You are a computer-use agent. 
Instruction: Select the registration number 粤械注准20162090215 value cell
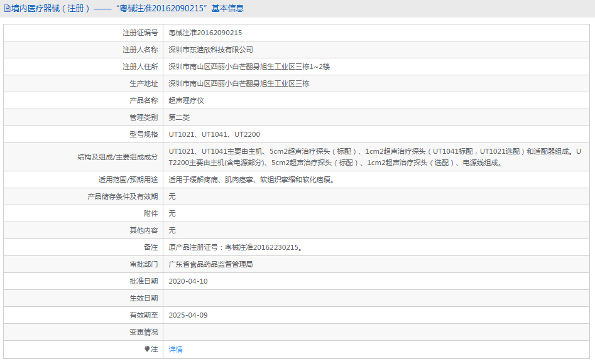coord(205,33)
